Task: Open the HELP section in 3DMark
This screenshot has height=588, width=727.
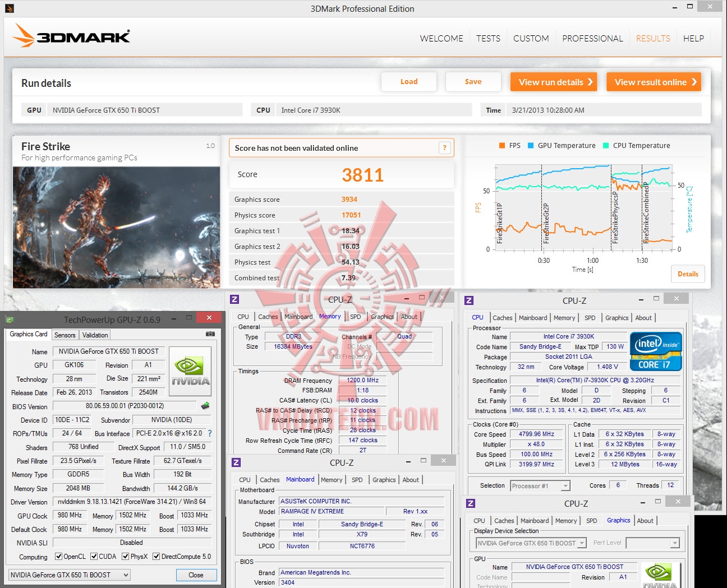Action: 693,38
